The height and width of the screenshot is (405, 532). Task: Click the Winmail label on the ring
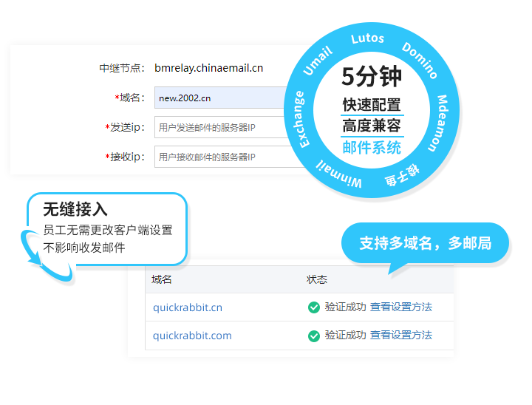click(338, 174)
